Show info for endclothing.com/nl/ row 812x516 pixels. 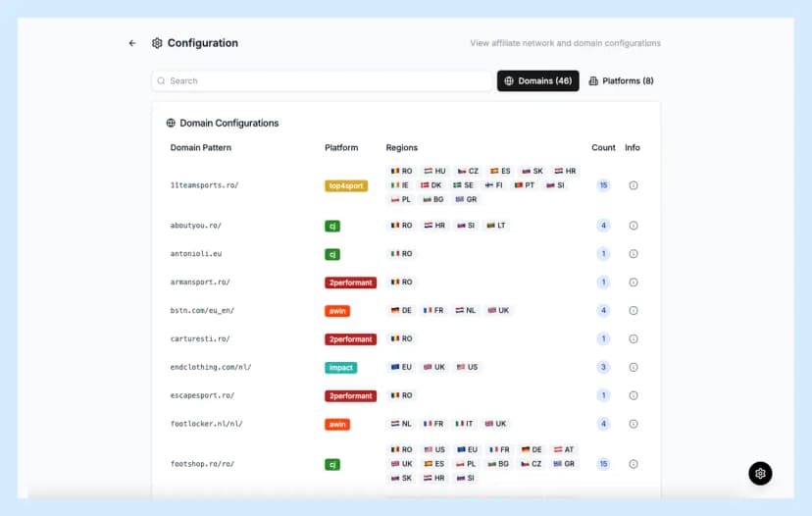pyautogui.click(x=634, y=368)
